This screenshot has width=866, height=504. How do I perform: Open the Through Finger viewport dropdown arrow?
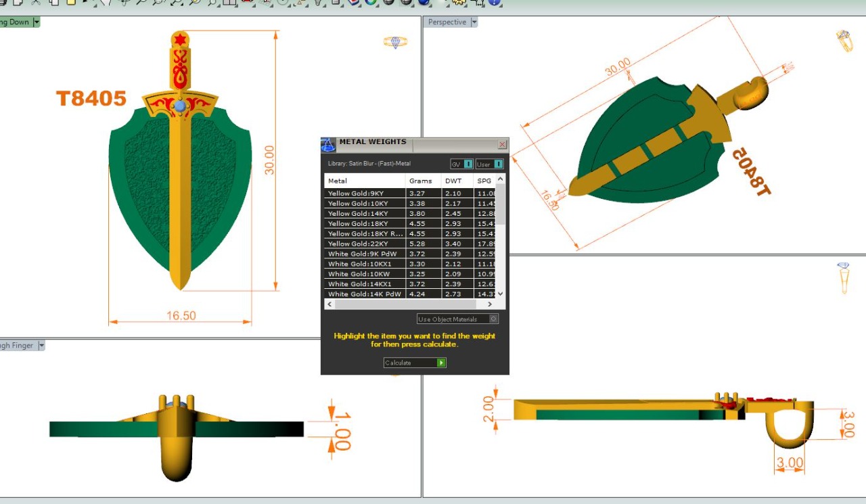click(x=41, y=346)
